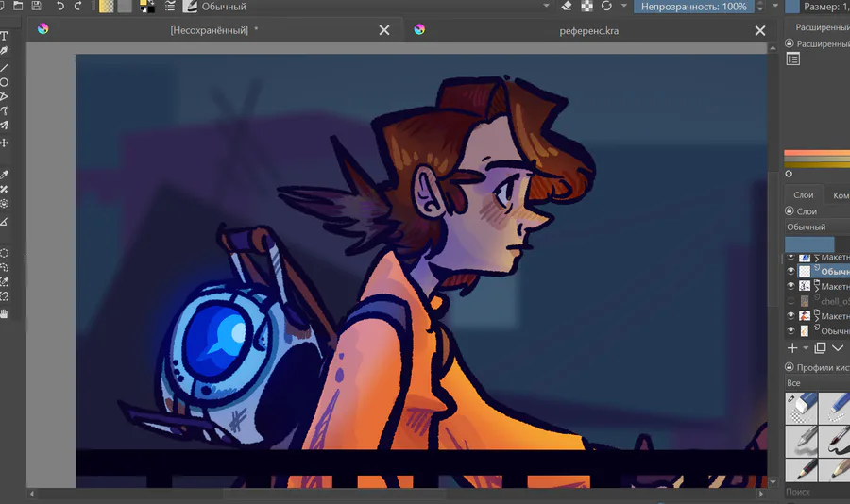Viewport: 850px width, 504px height.
Task: Hide the selected Обычный layer
Action: point(790,271)
